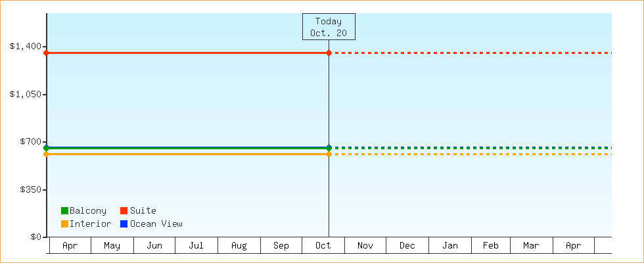Viewport: 644px width, 263px height.
Task: Click the green Balcony data point at today line
Action: click(329, 148)
